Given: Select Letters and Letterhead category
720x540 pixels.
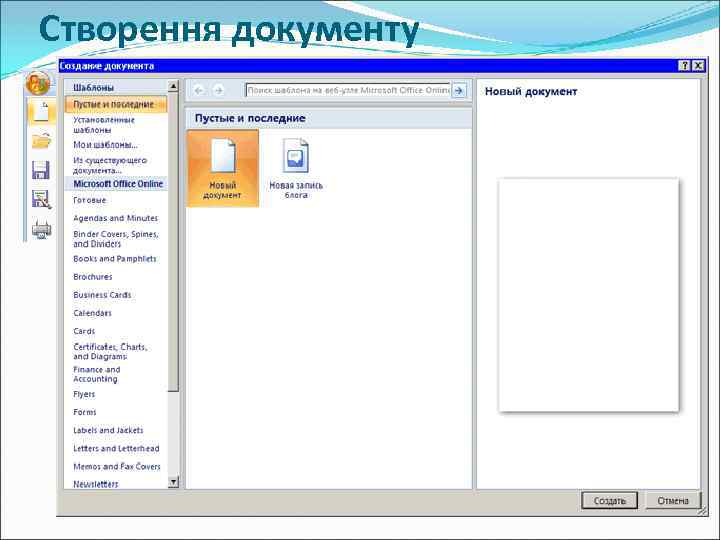Looking at the screenshot, I should point(116,448).
